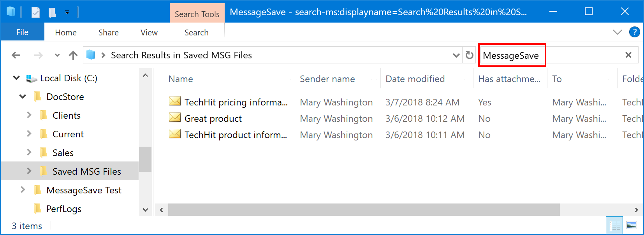644x235 pixels.
Task: Sort by the Date modified column
Action: point(415,79)
